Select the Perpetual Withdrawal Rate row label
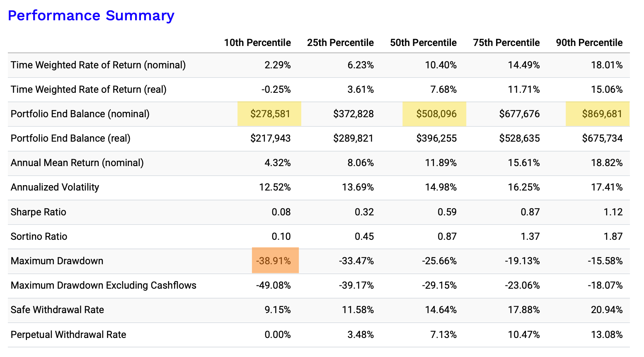This screenshot has width=644, height=357. point(68,335)
